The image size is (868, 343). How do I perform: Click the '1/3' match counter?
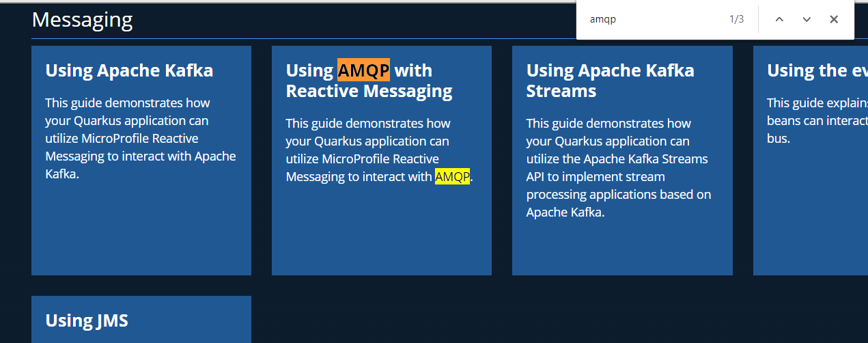click(x=736, y=19)
